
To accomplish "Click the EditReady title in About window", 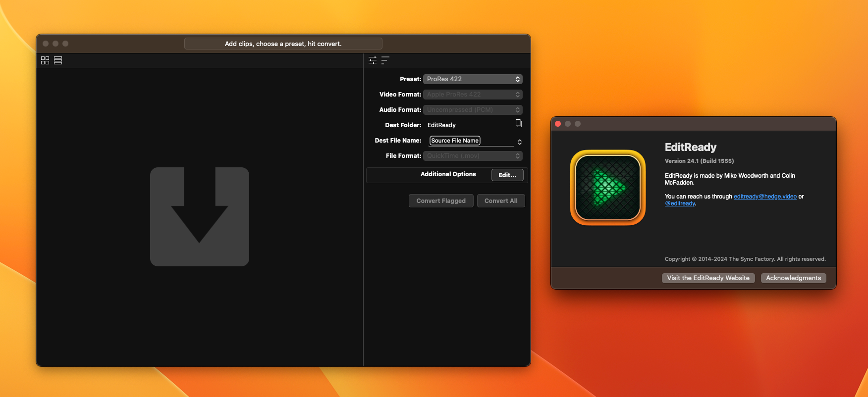I will [691, 147].
